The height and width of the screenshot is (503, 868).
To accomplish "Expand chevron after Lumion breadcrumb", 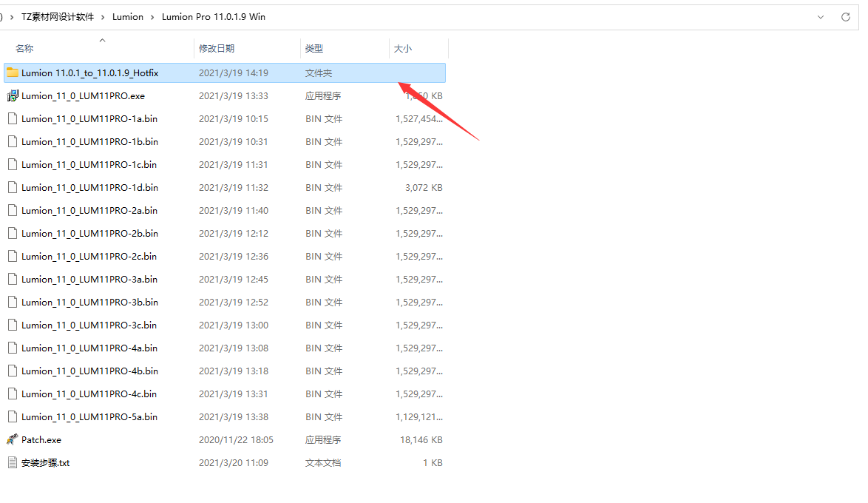I will tap(152, 17).
